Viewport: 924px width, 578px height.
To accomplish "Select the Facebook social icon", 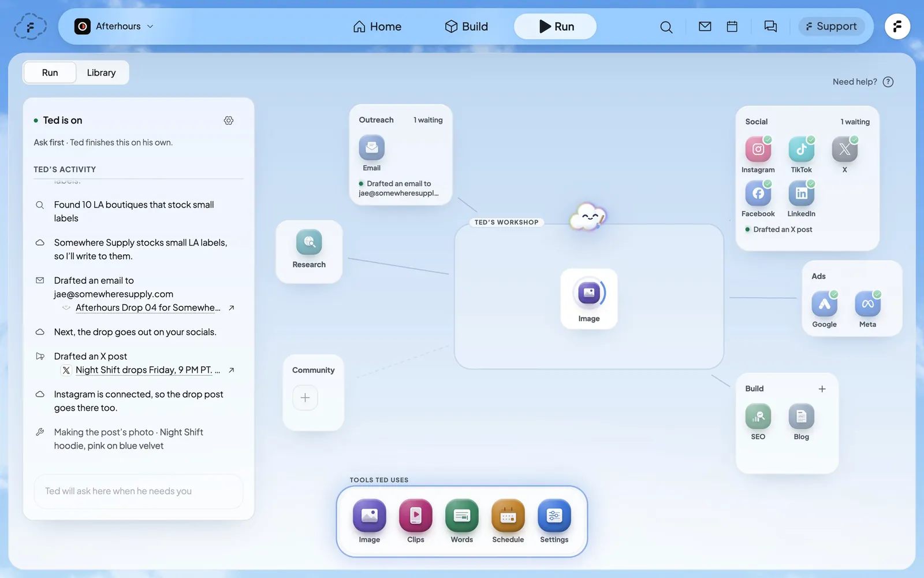I will (x=758, y=193).
